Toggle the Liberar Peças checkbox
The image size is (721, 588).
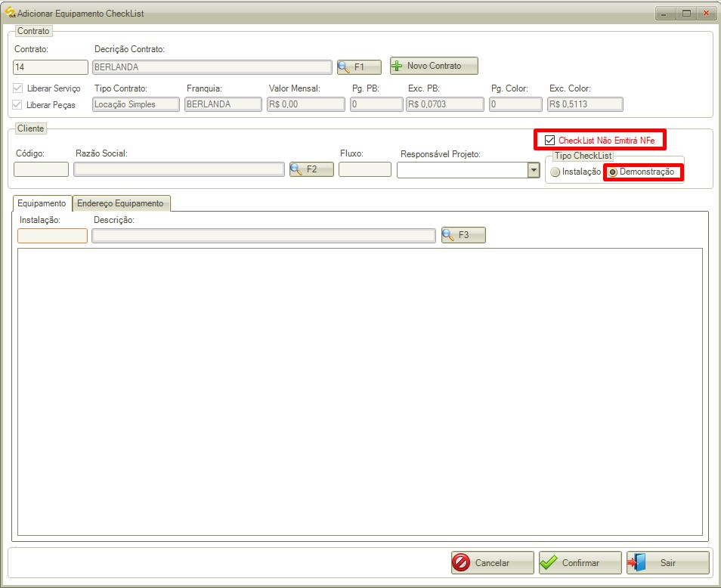click(17, 105)
